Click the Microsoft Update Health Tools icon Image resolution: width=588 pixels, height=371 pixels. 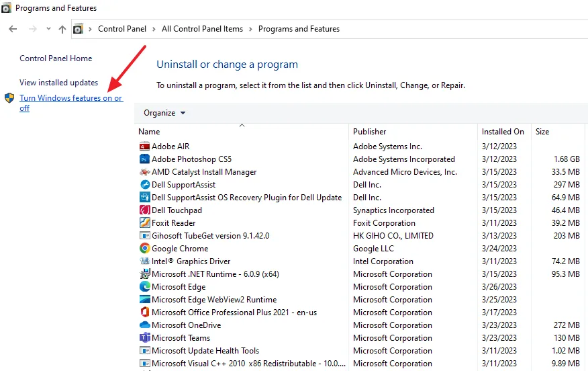pos(145,351)
